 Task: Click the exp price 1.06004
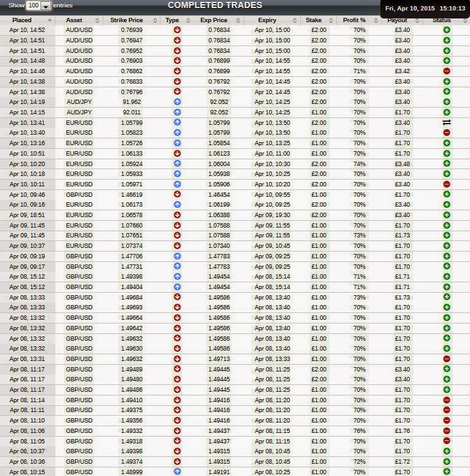[219, 164]
